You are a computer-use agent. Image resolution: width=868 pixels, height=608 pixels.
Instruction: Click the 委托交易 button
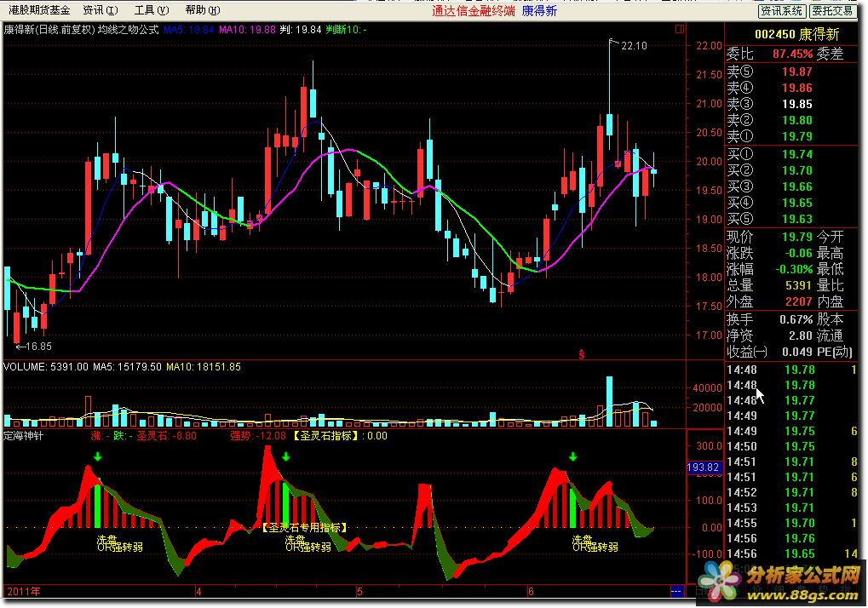tap(832, 10)
